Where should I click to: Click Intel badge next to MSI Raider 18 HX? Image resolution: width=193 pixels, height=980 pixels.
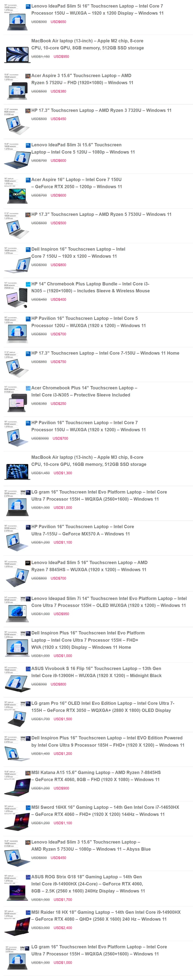point(28,912)
